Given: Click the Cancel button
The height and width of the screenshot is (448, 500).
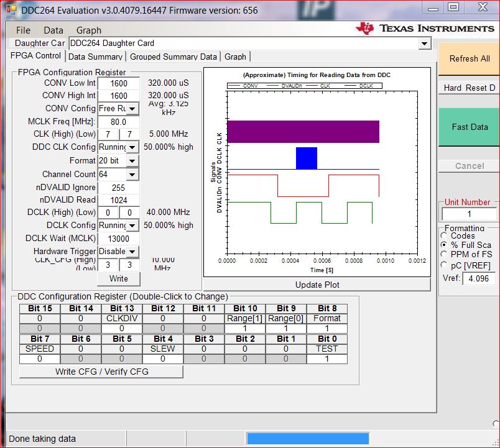Looking at the screenshot, I should point(469,166).
